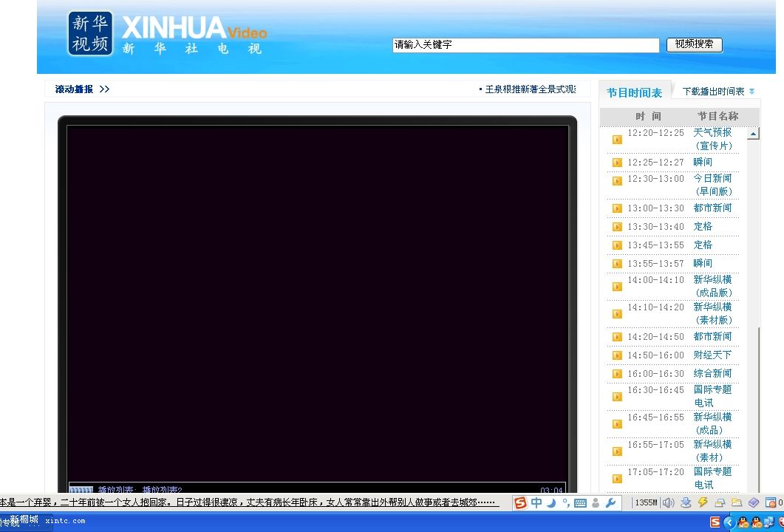Open Sogou settings via the wrench icon
Image resolution: width=784 pixels, height=532 pixels.
[611, 502]
